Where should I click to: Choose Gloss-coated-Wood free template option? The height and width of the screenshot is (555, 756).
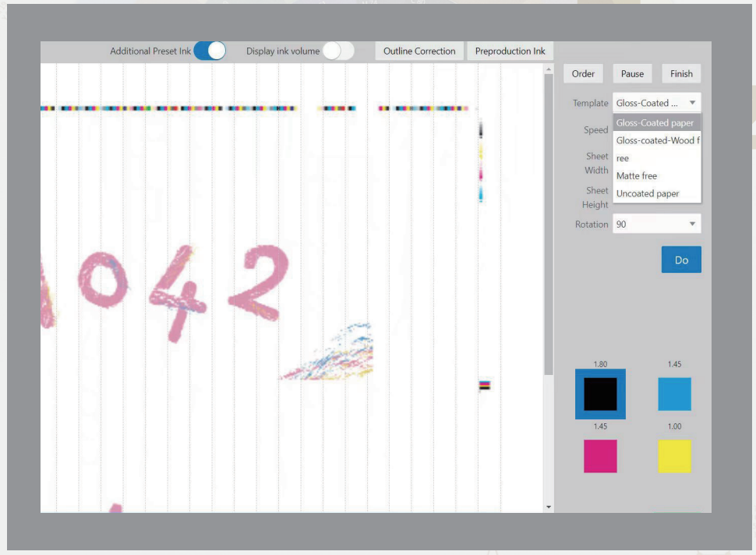point(656,141)
